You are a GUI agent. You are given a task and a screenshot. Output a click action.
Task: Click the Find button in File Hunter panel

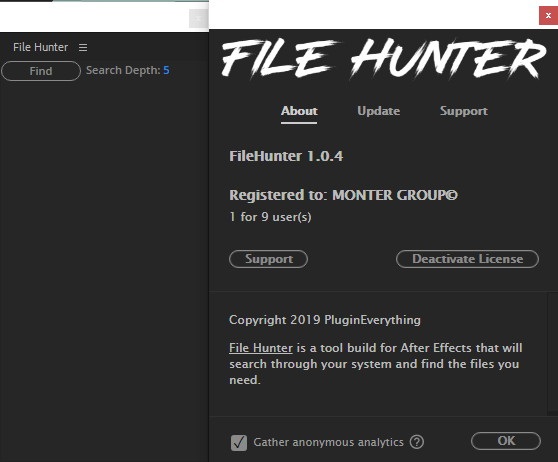(41, 71)
